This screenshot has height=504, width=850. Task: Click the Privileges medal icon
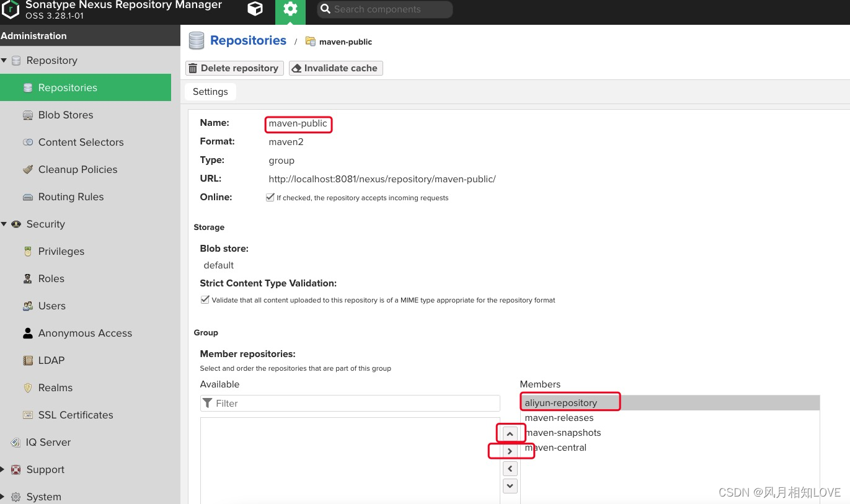(28, 251)
